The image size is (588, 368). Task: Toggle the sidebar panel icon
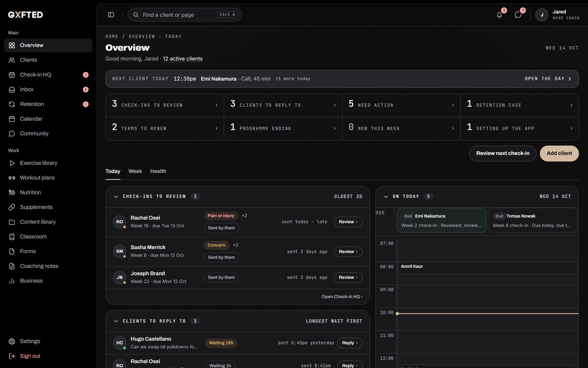click(x=111, y=15)
